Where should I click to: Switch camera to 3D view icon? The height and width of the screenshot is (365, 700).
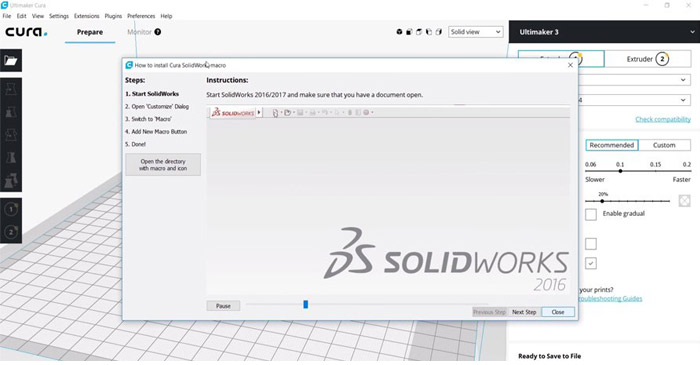(x=399, y=32)
